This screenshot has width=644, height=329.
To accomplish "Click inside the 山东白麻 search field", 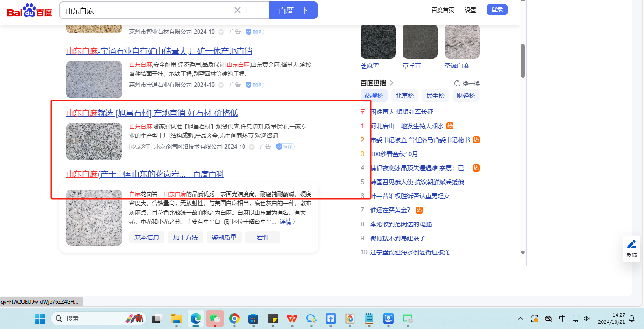I will click(x=145, y=11).
